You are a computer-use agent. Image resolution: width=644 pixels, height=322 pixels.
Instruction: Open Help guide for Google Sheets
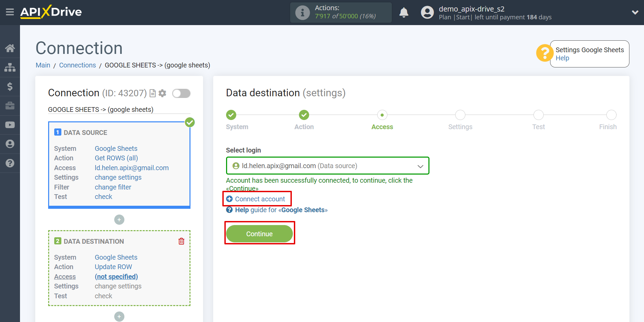(x=277, y=210)
